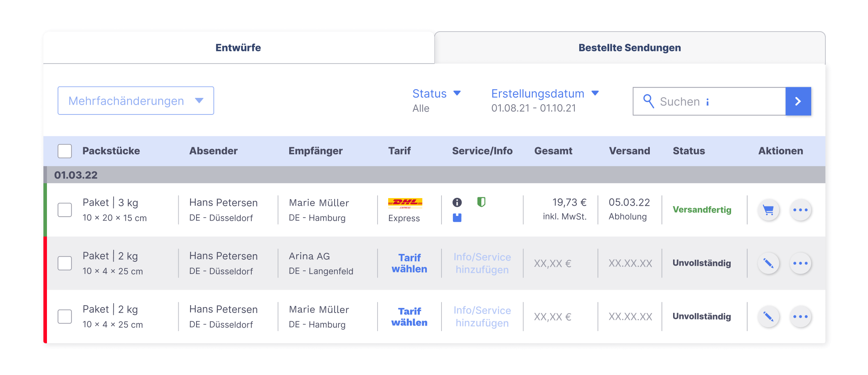
Task: Tick the checkbox on the Arina AG shipment
Action: (x=64, y=263)
